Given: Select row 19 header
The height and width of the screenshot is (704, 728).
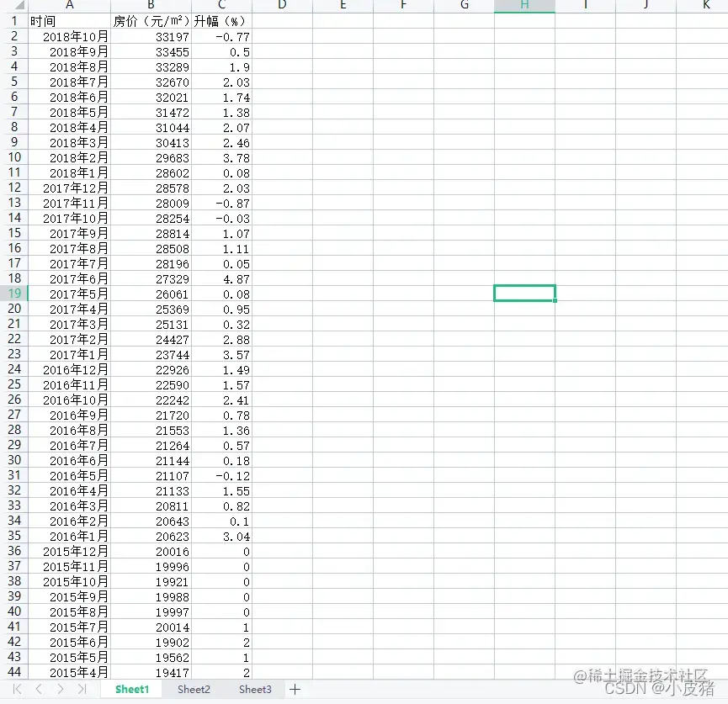Looking at the screenshot, I should (14, 294).
